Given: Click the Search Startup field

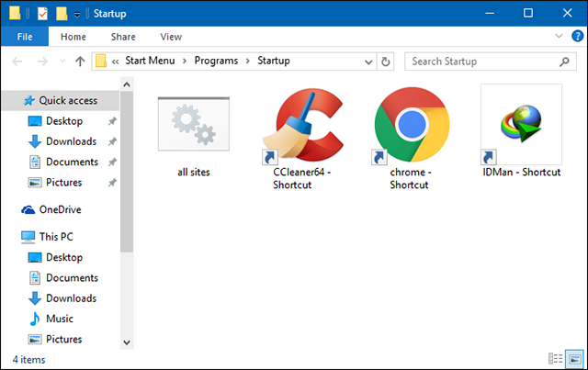Looking at the screenshot, I should pos(490,62).
